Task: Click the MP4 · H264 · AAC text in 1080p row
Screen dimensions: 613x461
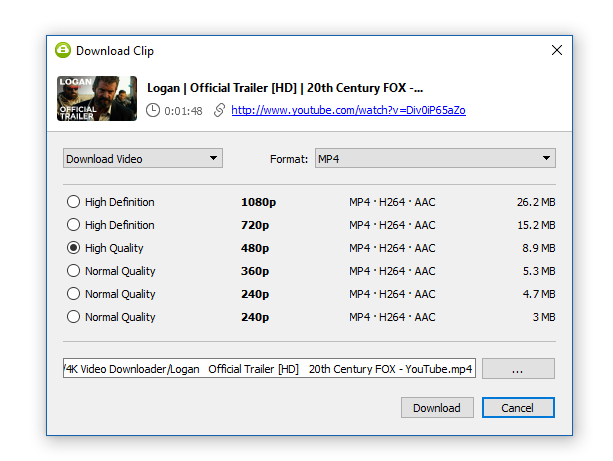Action: click(x=392, y=202)
